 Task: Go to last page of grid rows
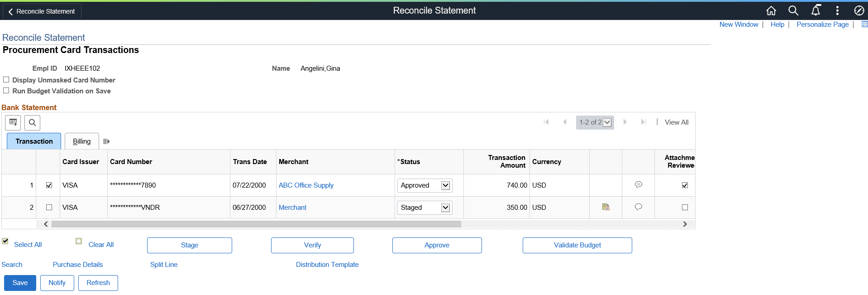click(x=643, y=122)
